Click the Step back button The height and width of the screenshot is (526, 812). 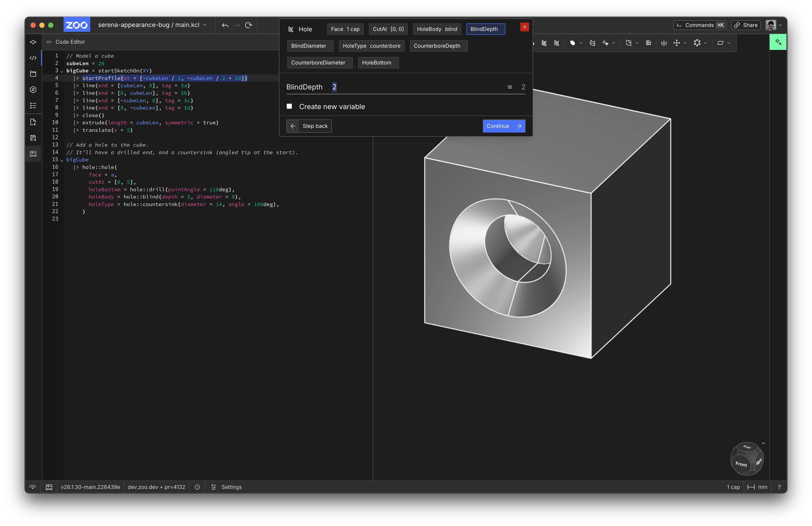pos(309,126)
